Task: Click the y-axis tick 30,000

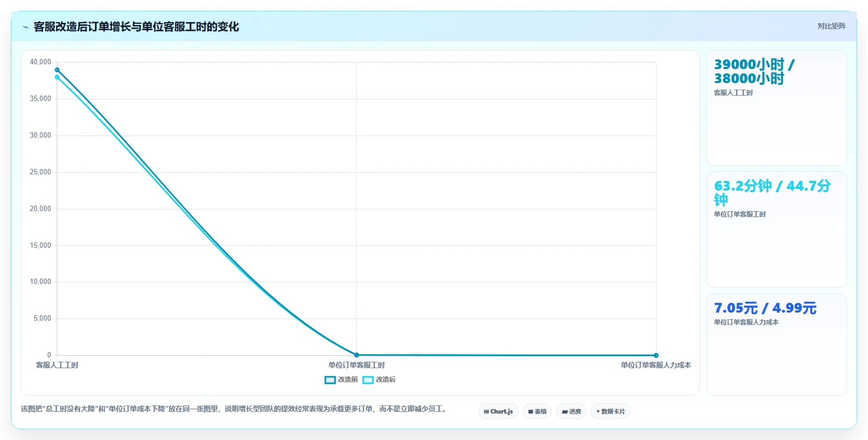Action: [41, 136]
